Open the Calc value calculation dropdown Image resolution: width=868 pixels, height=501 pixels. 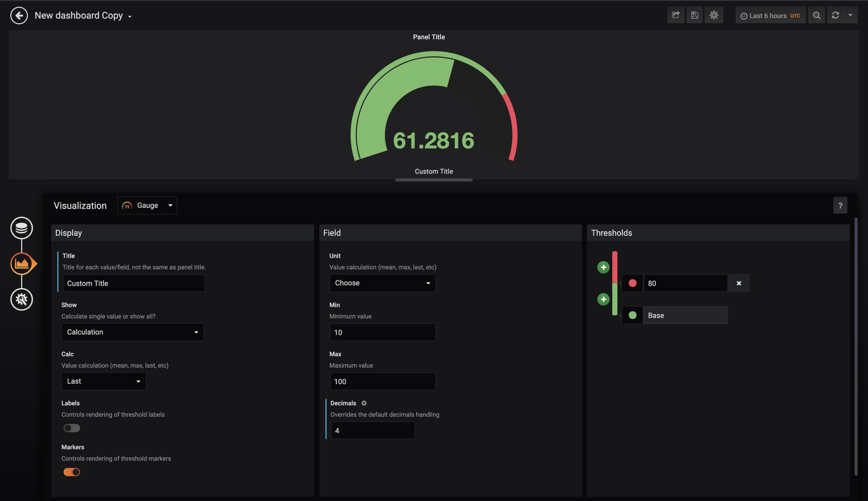coord(104,381)
